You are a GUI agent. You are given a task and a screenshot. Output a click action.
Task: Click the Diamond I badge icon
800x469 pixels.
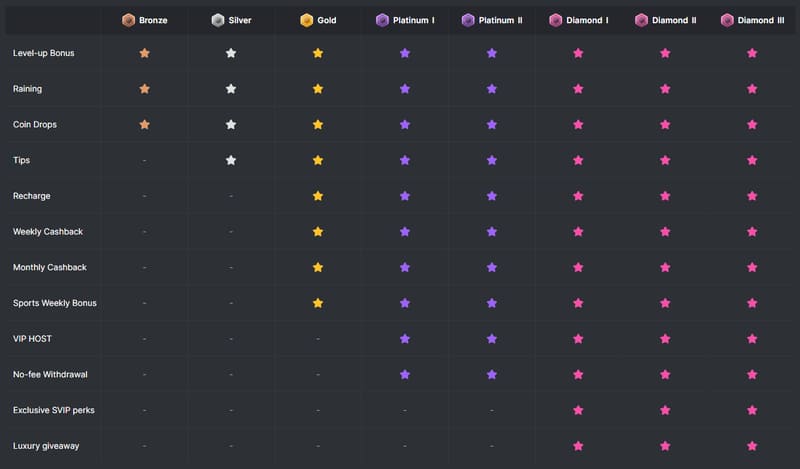(556, 20)
